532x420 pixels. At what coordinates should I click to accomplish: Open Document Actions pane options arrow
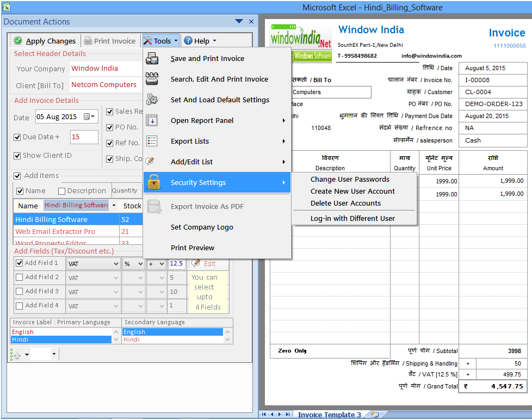239,21
